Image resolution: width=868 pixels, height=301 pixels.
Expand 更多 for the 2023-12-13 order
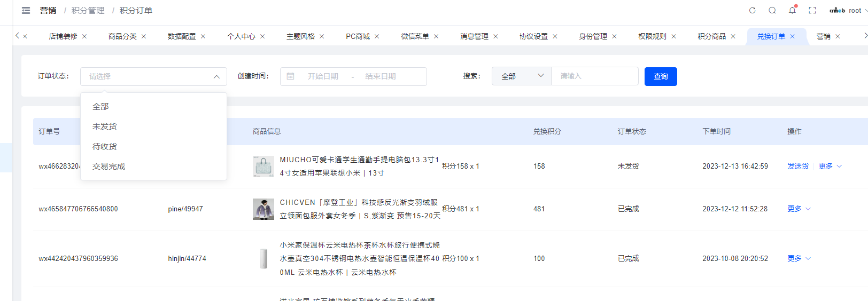click(x=830, y=166)
